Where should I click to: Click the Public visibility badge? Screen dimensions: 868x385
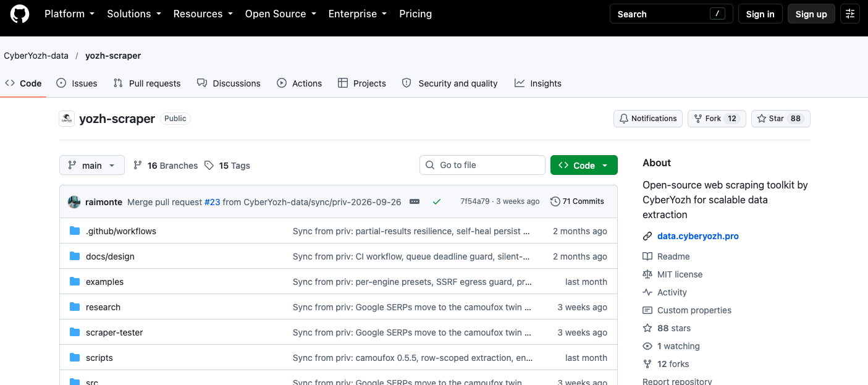[x=175, y=119]
